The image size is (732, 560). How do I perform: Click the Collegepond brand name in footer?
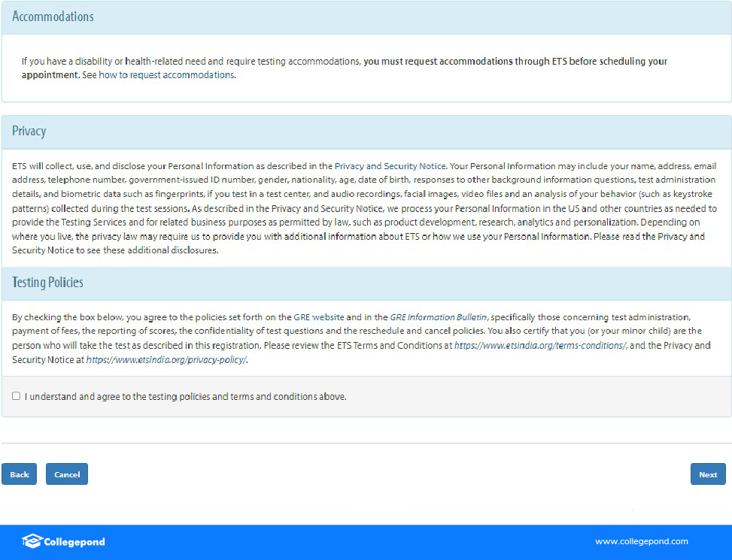click(74, 542)
